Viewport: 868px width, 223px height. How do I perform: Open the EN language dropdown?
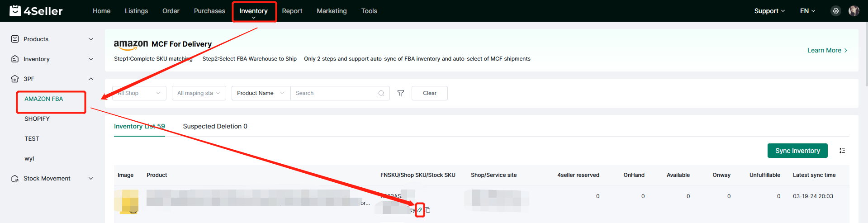pos(807,11)
